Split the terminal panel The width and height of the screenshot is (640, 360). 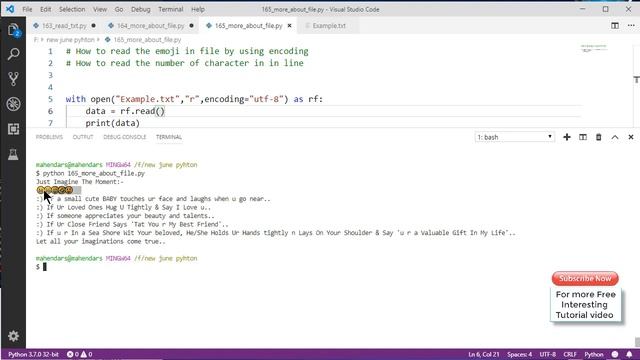(x=583, y=137)
